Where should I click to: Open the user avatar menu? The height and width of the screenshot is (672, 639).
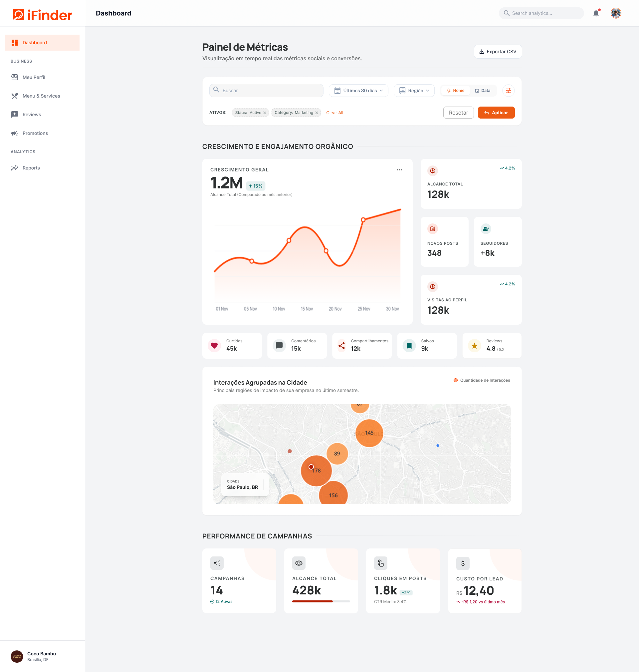click(x=616, y=13)
